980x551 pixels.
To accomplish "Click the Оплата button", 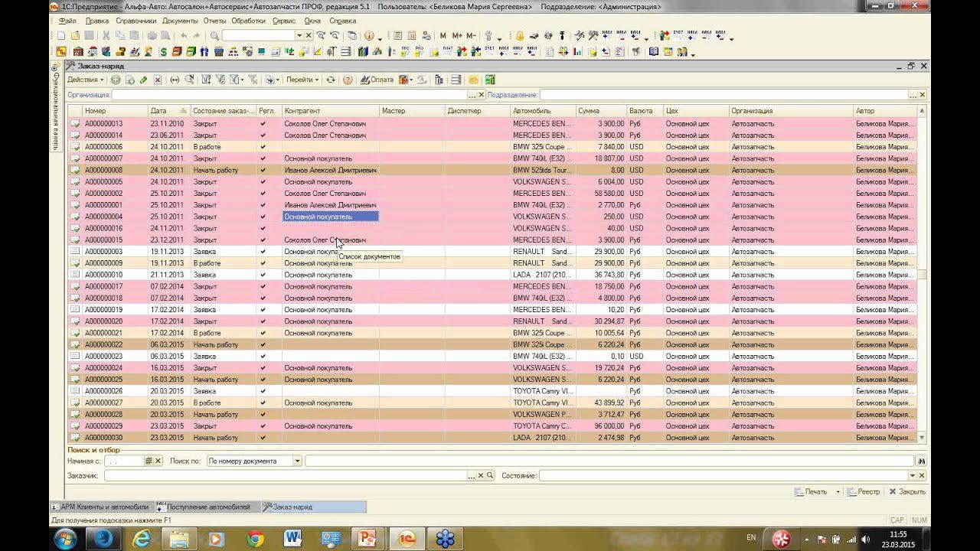I will click(376, 80).
